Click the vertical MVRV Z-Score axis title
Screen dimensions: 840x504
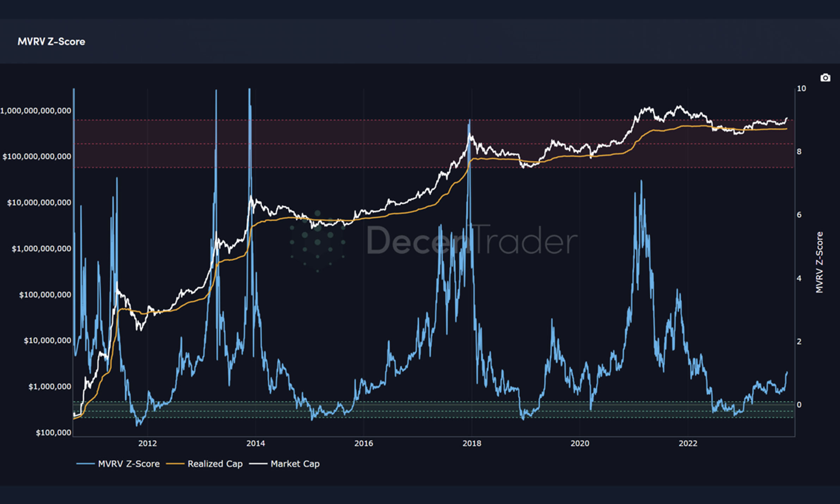(x=820, y=262)
